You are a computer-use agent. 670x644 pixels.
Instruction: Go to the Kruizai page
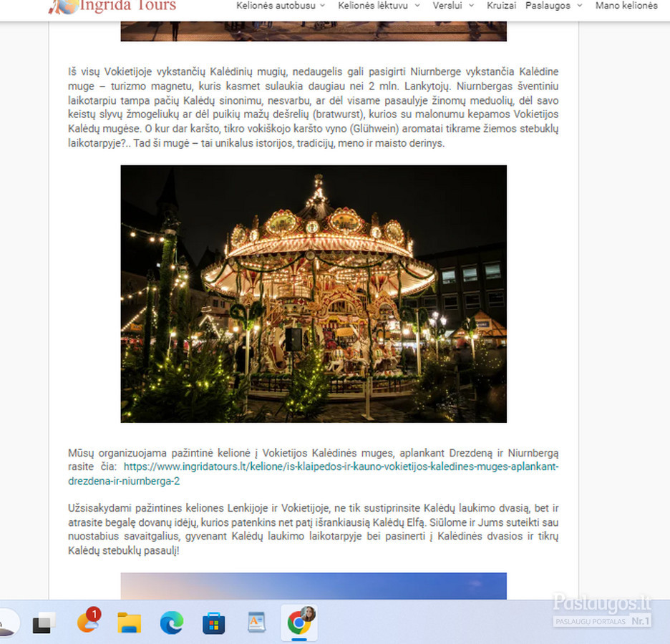[x=501, y=6]
